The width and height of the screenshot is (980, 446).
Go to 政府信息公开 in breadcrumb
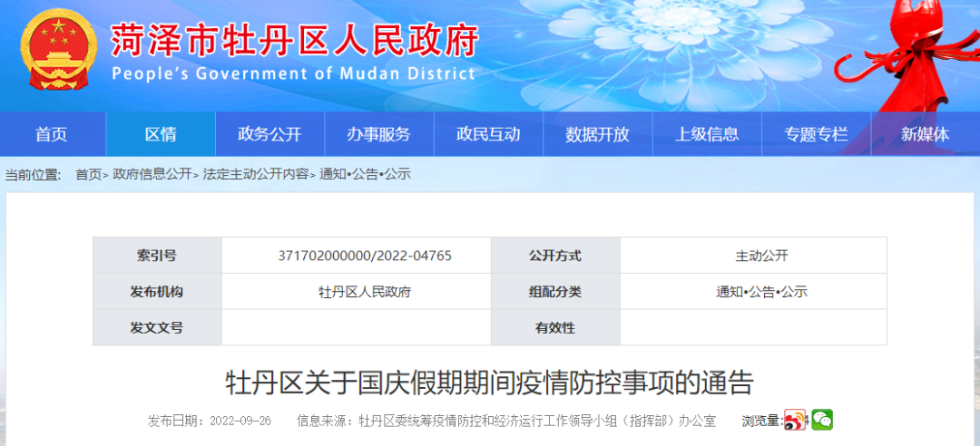[x=152, y=175]
